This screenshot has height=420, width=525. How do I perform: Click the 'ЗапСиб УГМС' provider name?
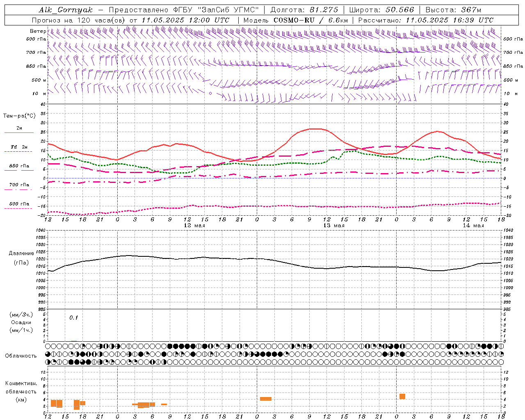click(x=228, y=10)
